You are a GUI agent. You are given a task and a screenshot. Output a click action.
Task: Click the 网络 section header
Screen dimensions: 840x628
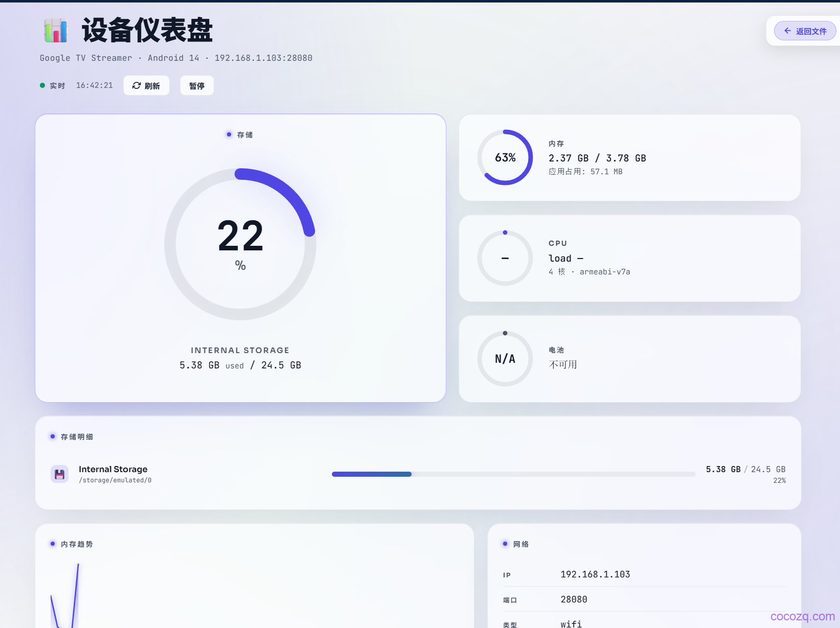(521, 544)
